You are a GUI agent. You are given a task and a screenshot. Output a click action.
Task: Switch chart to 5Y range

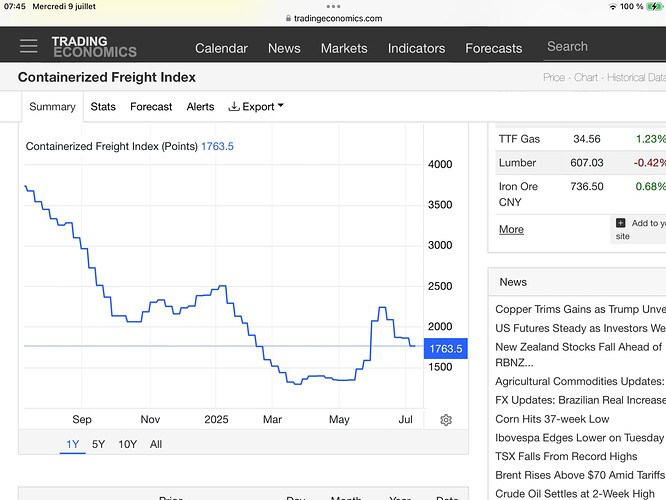point(98,444)
